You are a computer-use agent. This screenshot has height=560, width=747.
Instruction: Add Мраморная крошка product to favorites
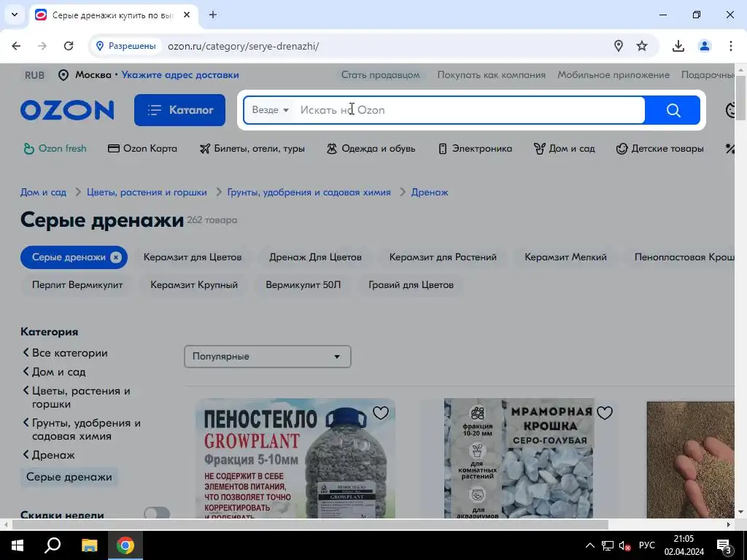605,413
